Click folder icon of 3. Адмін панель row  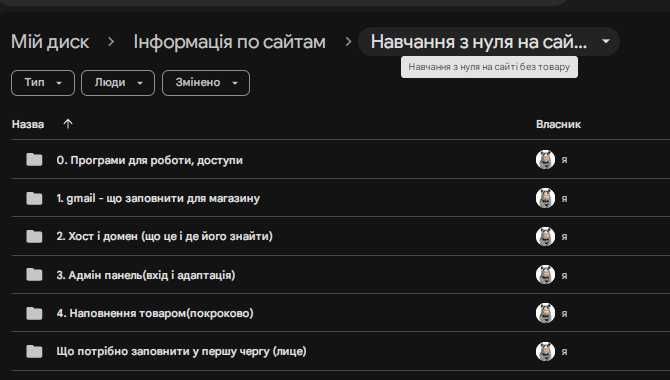34,275
